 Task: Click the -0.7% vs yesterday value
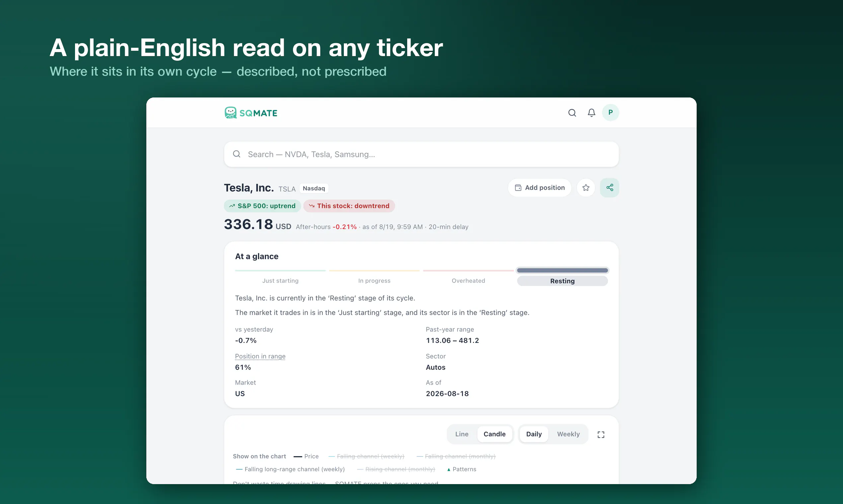245,340
